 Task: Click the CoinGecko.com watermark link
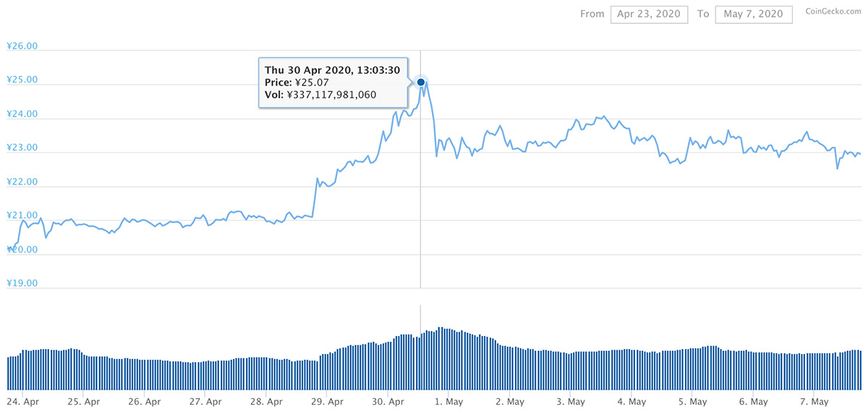pos(833,13)
